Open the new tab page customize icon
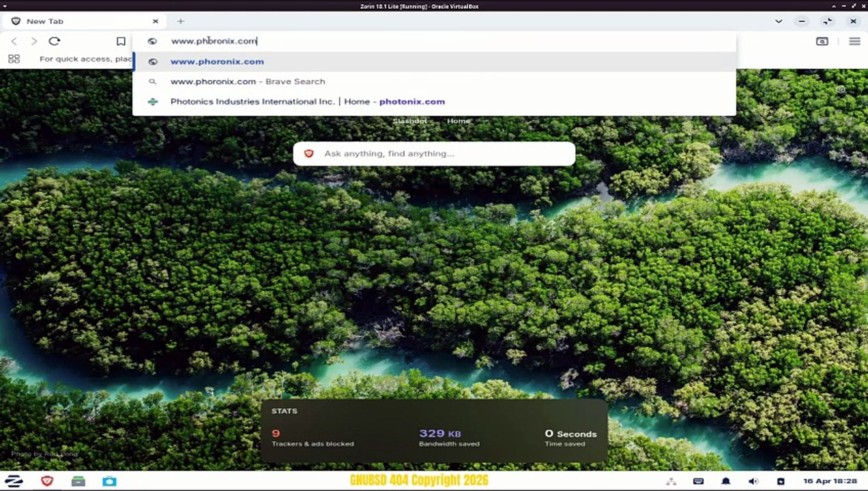Viewport: 868px width, 491px height. [841, 89]
